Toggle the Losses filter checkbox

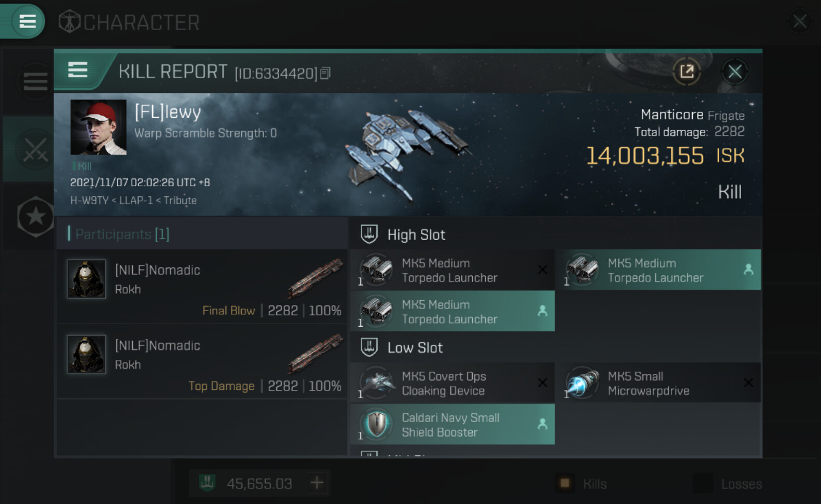click(x=703, y=483)
